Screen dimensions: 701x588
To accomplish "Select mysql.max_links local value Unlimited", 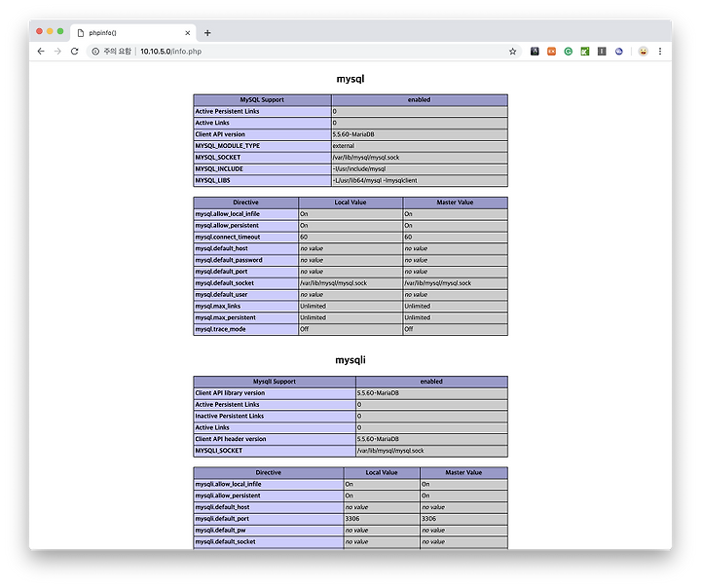I will point(313,307).
